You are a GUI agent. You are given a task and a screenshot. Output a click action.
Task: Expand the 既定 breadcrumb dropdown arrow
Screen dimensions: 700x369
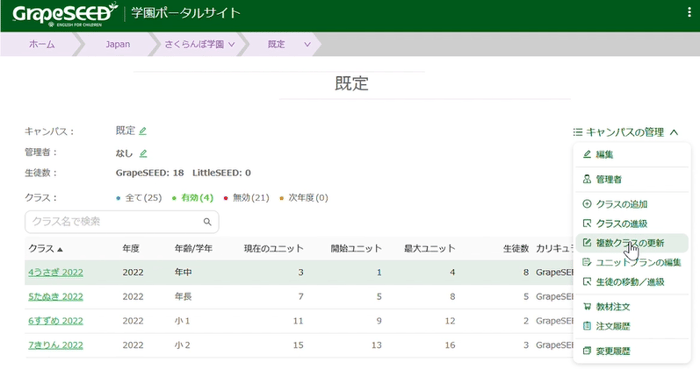pyautogui.click(x=307, y=45)
